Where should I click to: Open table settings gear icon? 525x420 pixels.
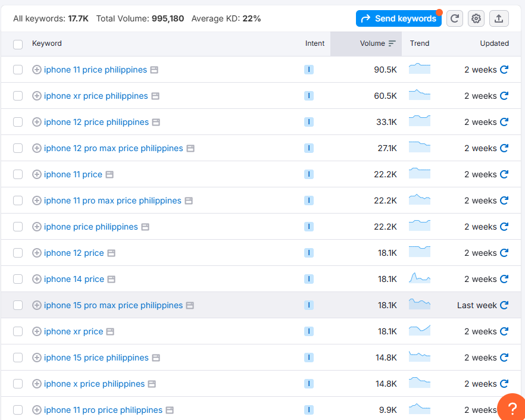point(476,18)
